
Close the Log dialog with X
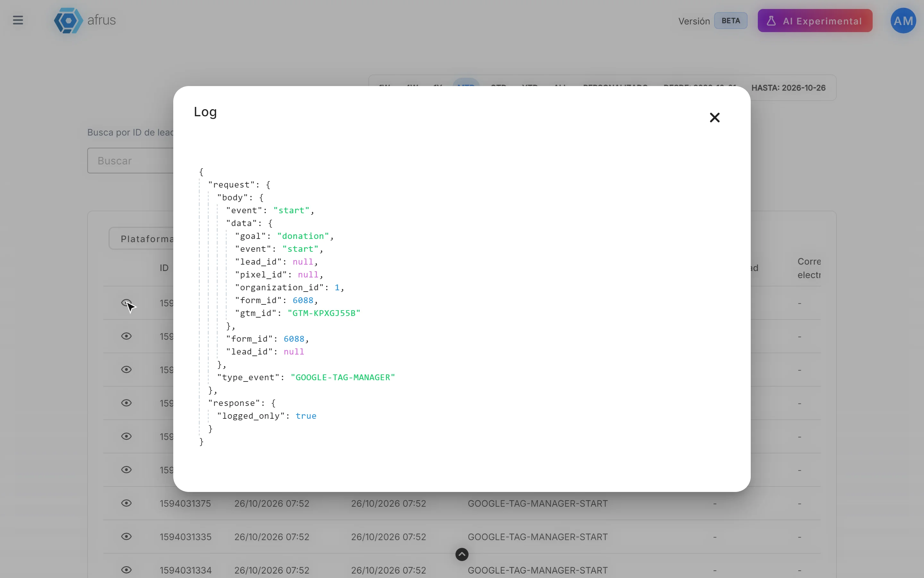(x=714, y=117)
